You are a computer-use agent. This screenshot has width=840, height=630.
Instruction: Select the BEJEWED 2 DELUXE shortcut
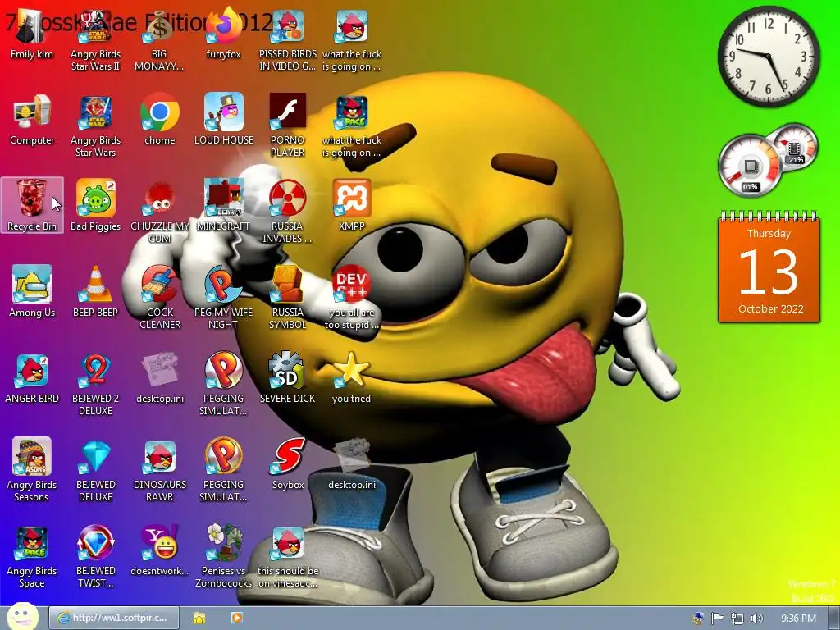coord(95,384)
